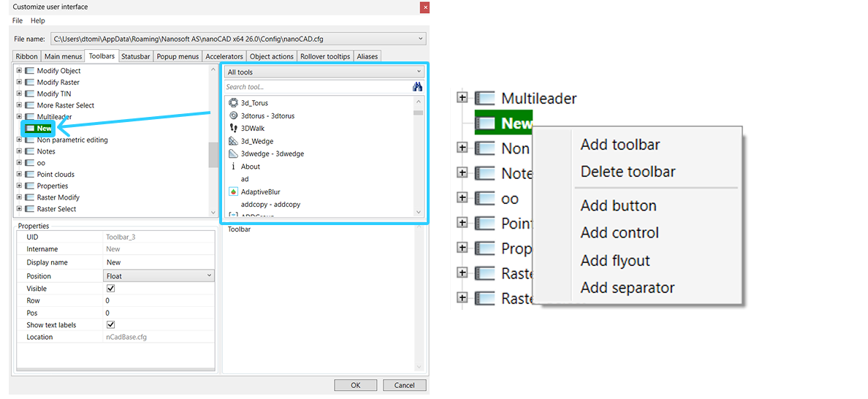The image size is (868, 399).
Task: Pick the 3d_Wedge tool icon
Action: pyautogui.click(x=233, y=141)
